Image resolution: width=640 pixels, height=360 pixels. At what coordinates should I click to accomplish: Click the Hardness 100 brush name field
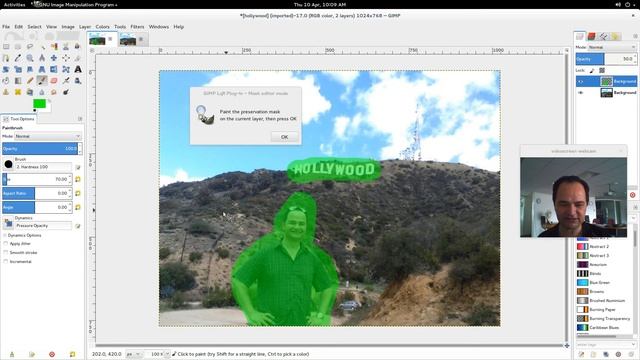[x=44, y=167]
